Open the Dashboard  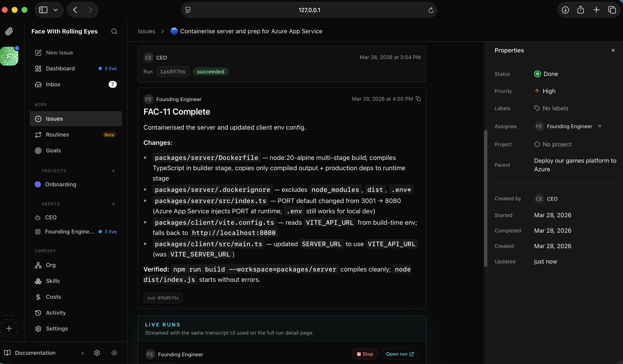point(60,68)
